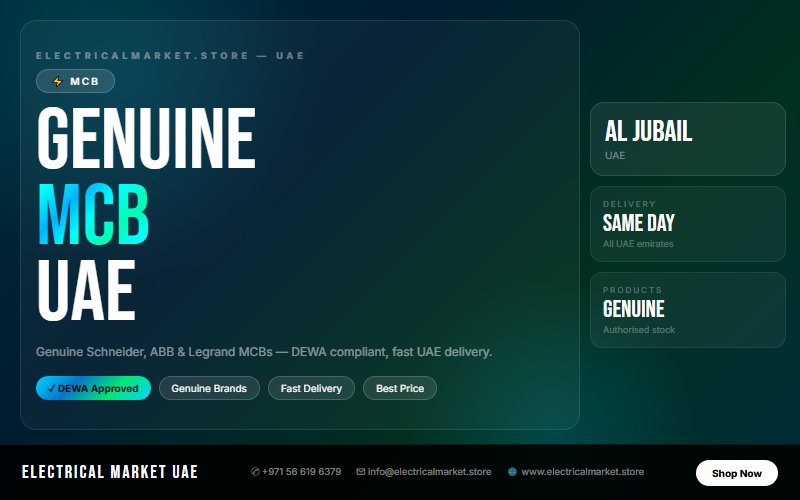Select the DEWA Approved pill
The width and height of the screenshot is (800, 500).
coord(93,388)
